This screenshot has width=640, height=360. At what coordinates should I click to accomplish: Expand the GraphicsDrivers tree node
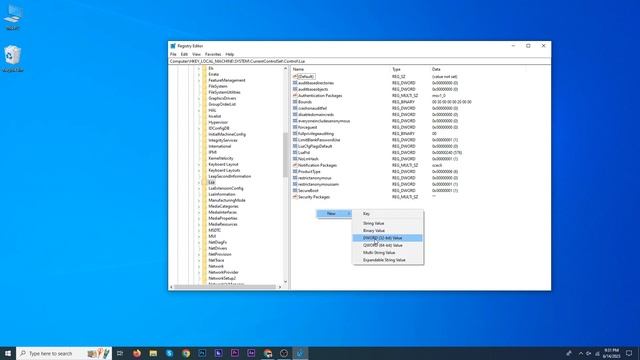(199, 98)
